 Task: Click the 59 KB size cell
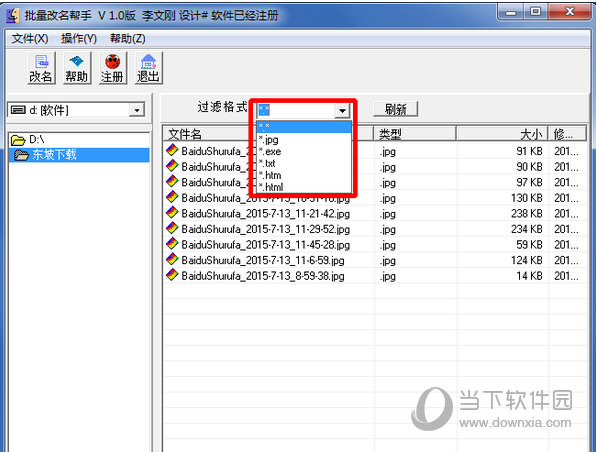(529, 245)
